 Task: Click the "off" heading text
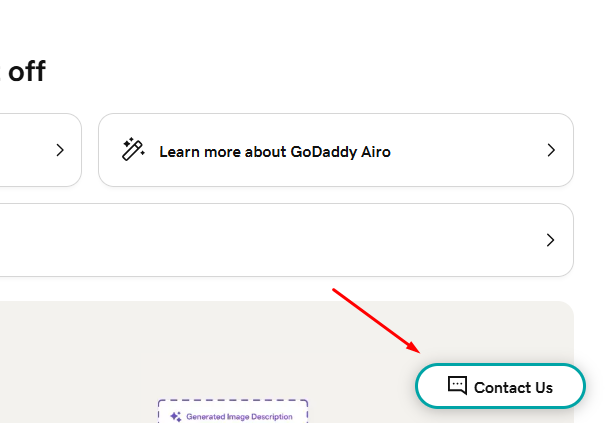tap(26, 72)
